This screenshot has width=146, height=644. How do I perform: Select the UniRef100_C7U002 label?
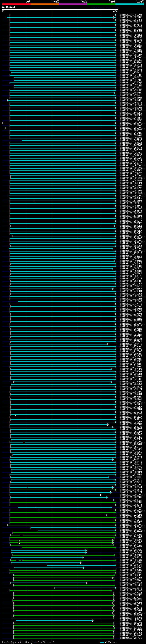[131, 477]
